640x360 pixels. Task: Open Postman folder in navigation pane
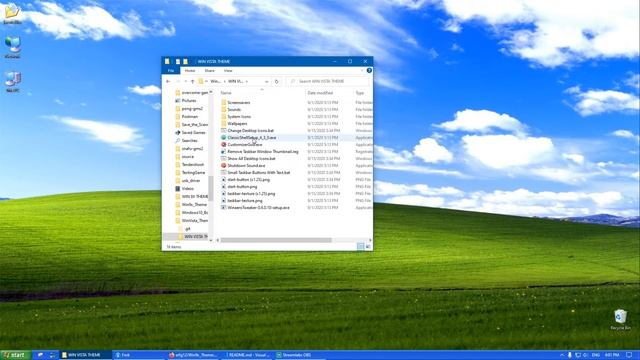click(x=189, y=117)
